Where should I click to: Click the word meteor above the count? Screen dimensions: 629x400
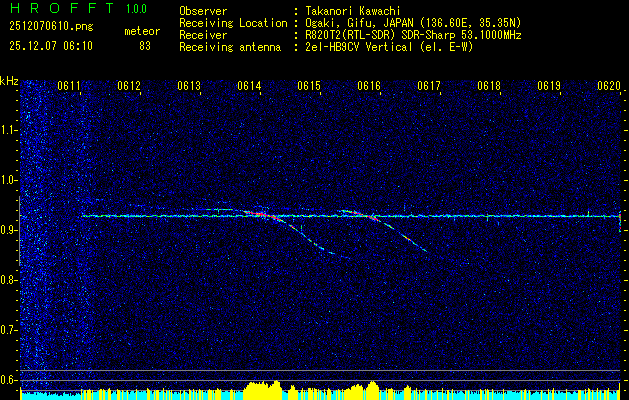pyautogui.click(x=142, y=31)
